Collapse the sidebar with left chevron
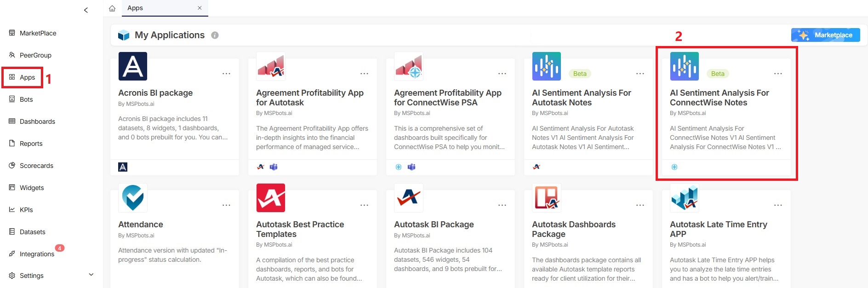The image size is (868, 288). coord(86,10)
